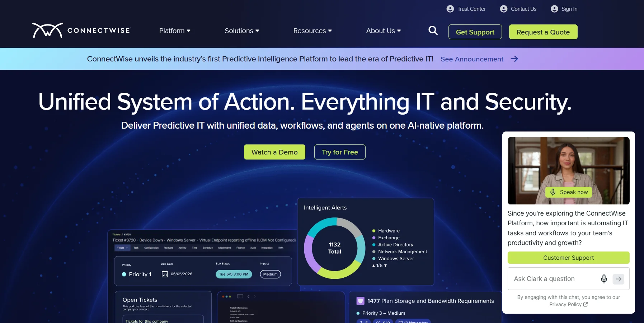This screenshot has height=323, width=644.
Task: Click the "Priority 3 – Medium" label
Action: [x=384, y=313]
